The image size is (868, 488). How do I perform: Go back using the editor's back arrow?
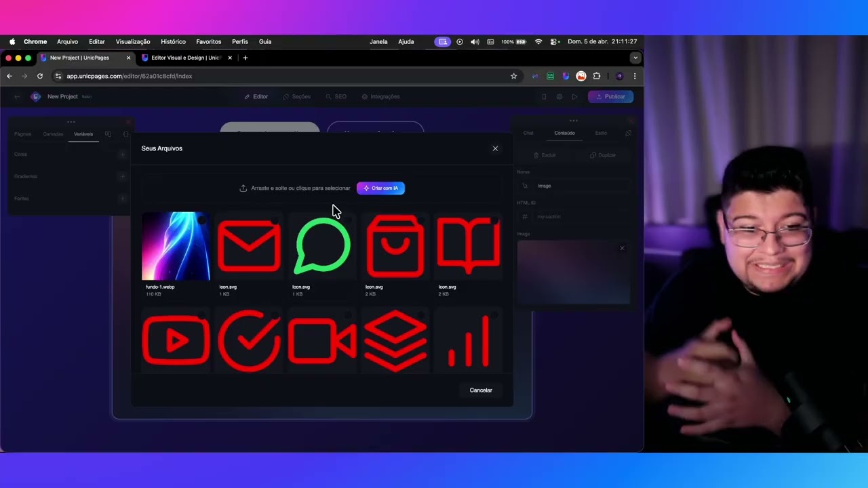point(17,97)
